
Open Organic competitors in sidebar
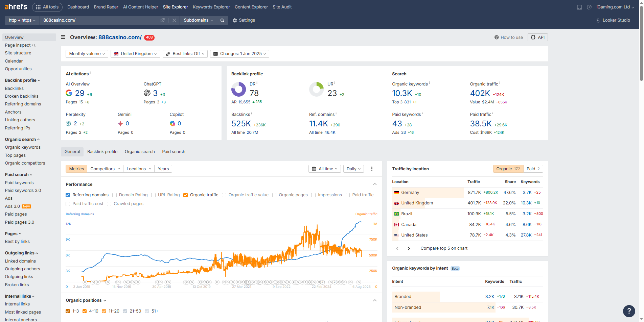25,163
